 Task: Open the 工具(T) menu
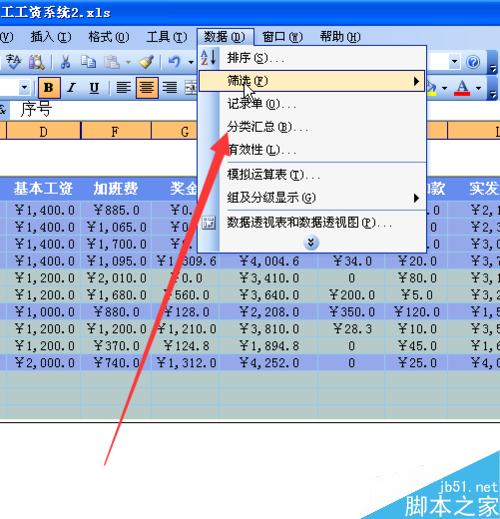[167, 37]
